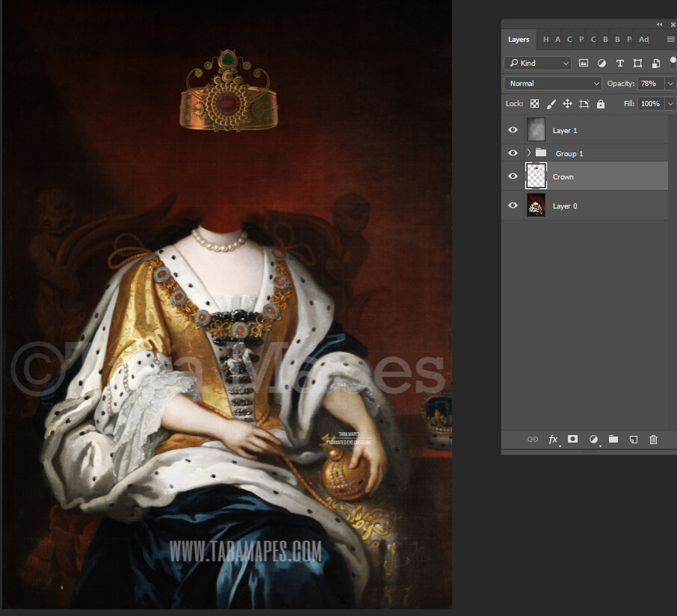The height and width of the screenshot is (616, 677).
Task: Hide the Crown layer
Action: point(513,176)
